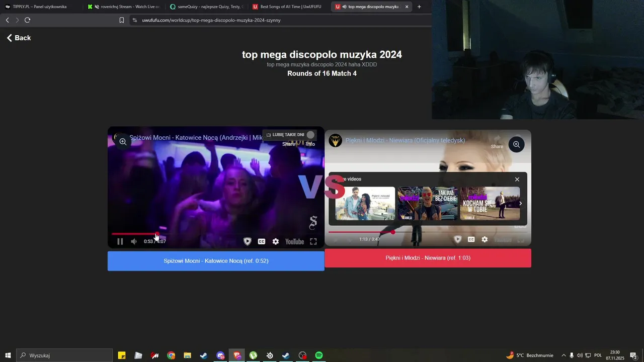The width and height of the screenshot is (644, 362).
Task: Open uTorrent from the taskbar
Action: point(253,355)
